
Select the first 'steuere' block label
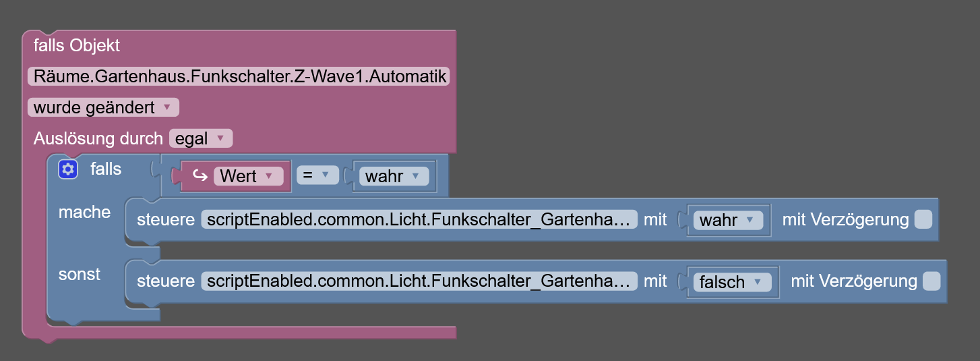point(165,219)
